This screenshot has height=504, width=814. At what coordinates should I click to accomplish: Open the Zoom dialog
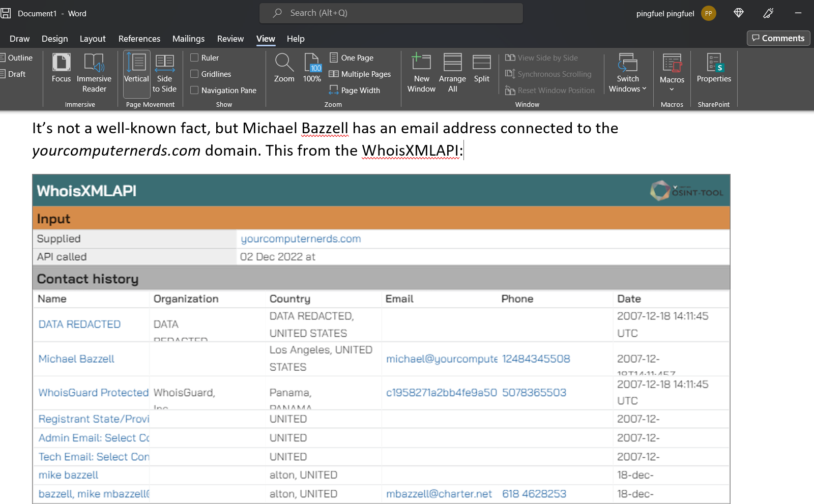coord(284,68)
